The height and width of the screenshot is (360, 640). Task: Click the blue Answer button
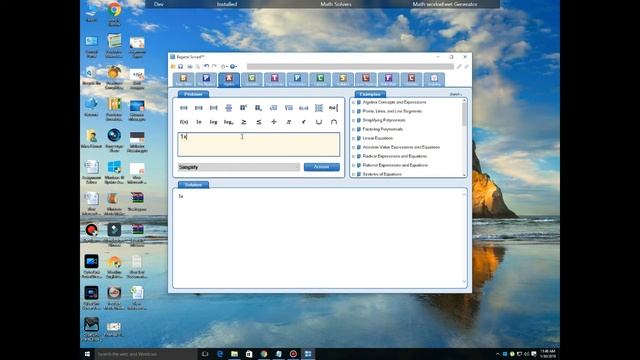pyautogui.click(x=322, y=167)
